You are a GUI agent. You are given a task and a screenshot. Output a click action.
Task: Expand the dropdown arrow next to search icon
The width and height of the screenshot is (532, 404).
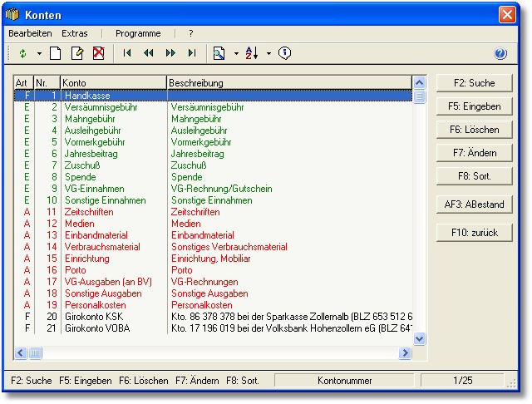coord(235,53)
